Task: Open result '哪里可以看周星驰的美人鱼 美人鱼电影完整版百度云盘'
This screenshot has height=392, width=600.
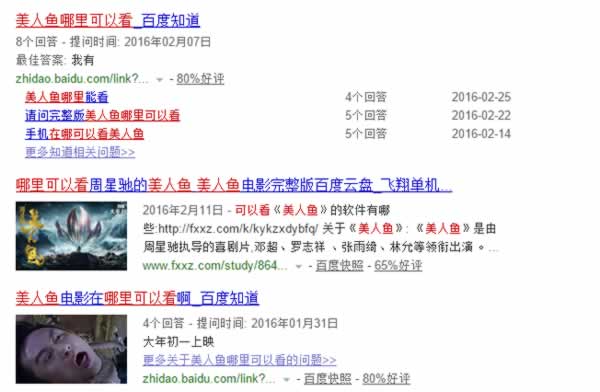Action: 234,185
